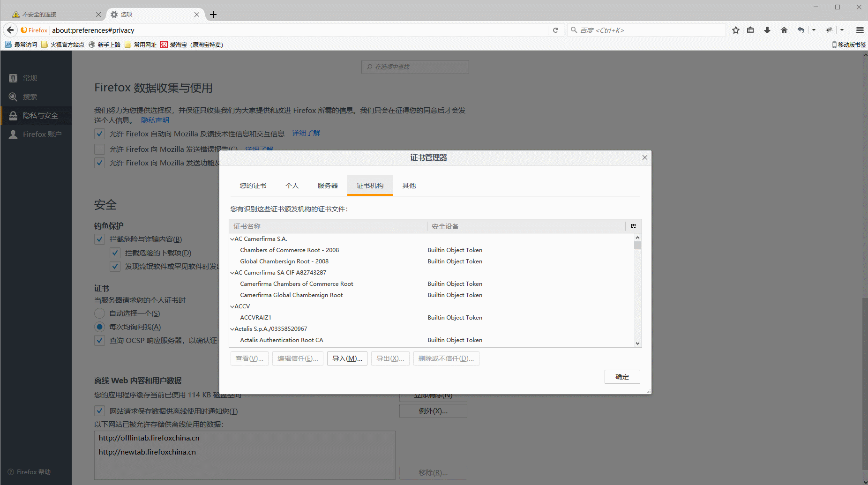868x485 pixels.
Task: Select the 自动选择一个 radio button
Action: click(x=99, y=313)
